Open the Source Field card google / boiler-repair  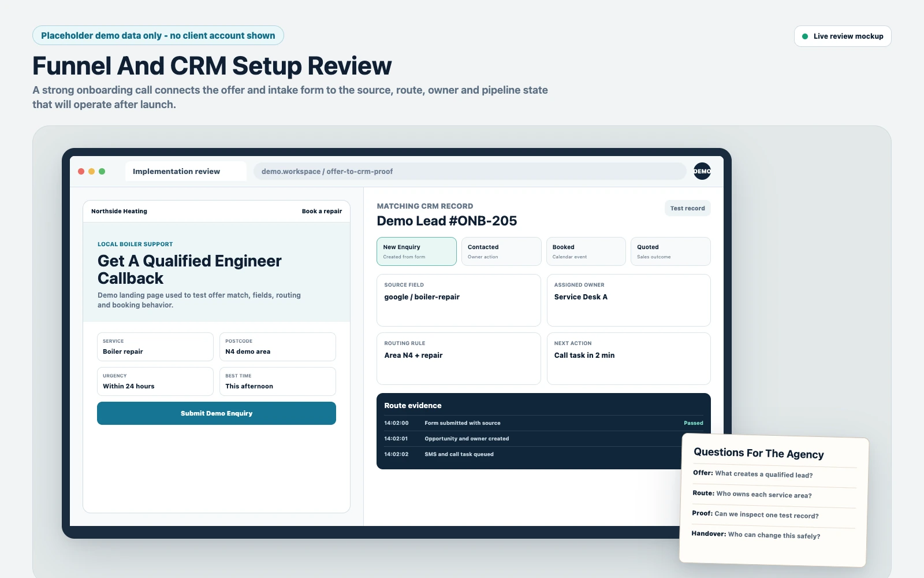(459, 301)
